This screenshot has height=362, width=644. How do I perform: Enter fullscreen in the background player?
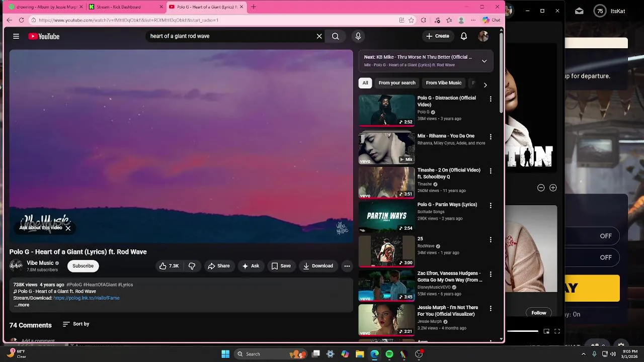tap(557, 331)
